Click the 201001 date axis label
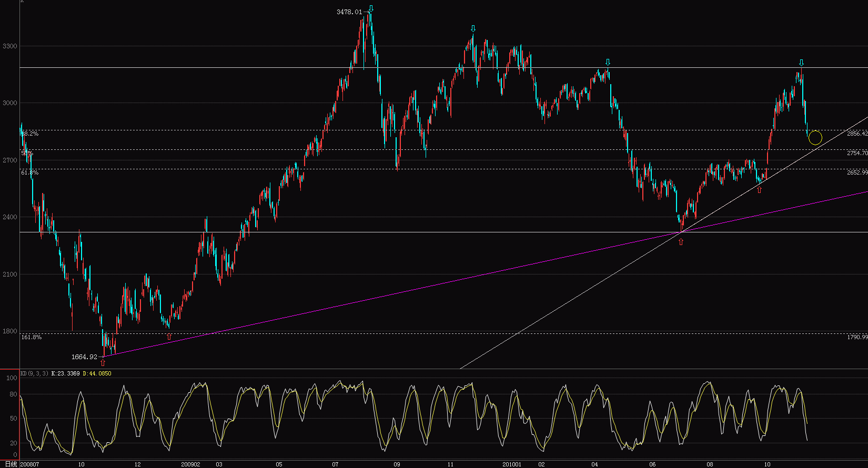 pyautogui.click(x=512, y=464)
